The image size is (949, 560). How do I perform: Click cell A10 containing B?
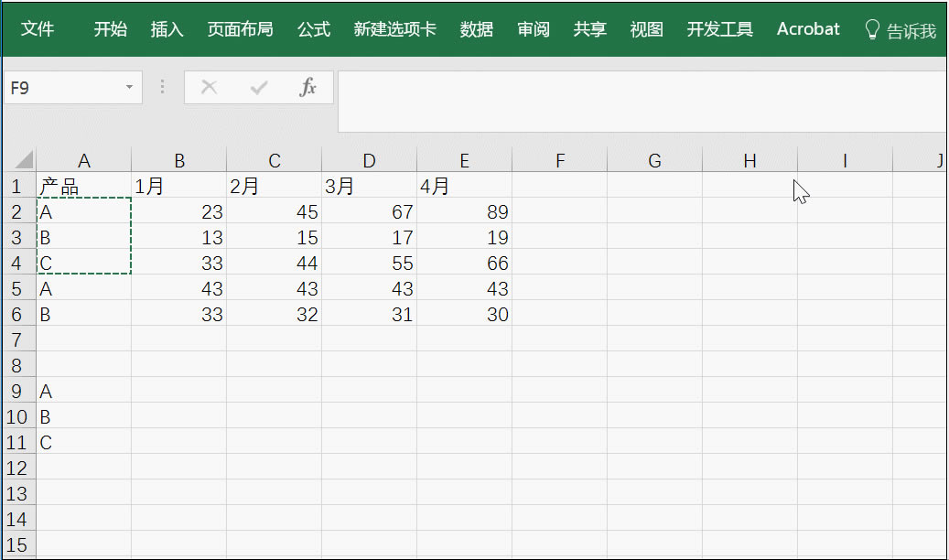(83, 416)
